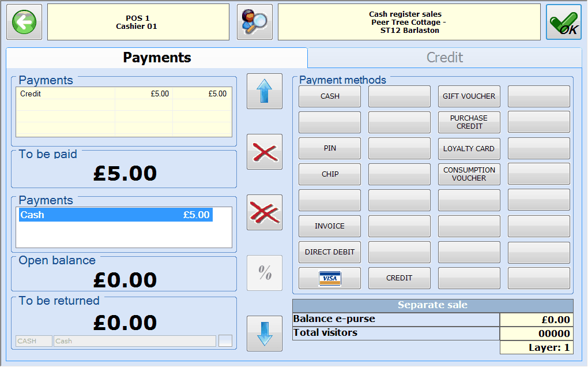This screenshot has height=367, width=588.
Task: Select the highlighted Cash £5.00 payment row
Action: point(115,215)
